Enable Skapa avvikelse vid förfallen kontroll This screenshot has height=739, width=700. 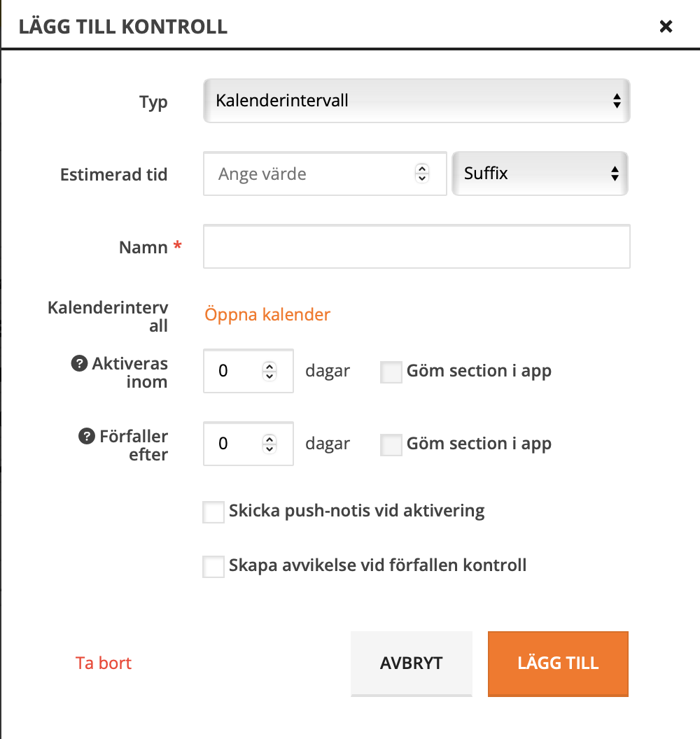(x=213, y=566)
